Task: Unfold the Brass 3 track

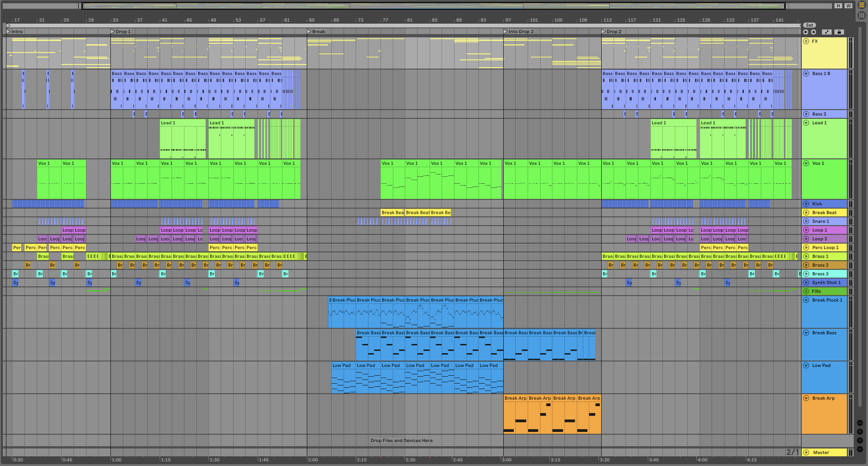Action: [806, 274]
